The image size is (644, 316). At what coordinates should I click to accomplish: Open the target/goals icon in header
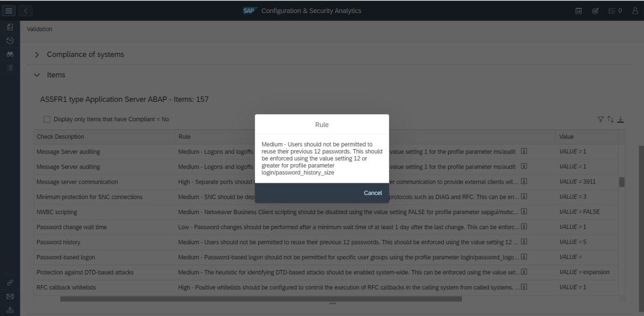tap(595, 10)
